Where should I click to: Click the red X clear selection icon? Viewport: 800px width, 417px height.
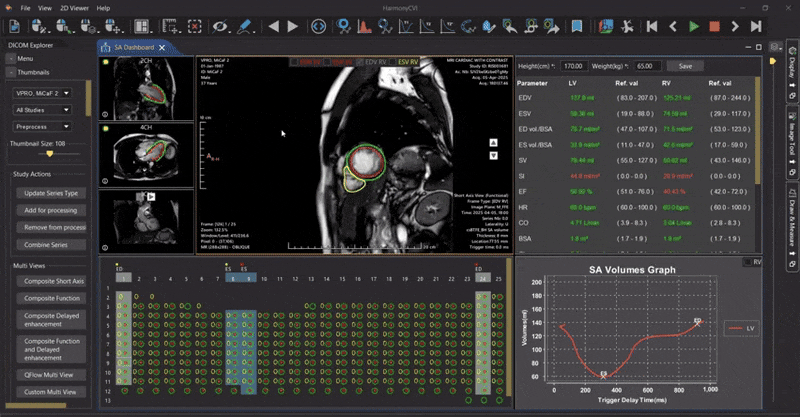pos(194,26)
